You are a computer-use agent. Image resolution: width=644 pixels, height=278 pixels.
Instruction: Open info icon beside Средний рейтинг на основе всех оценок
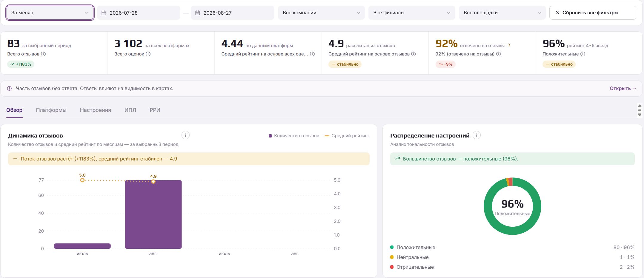[x=312, y=54]
